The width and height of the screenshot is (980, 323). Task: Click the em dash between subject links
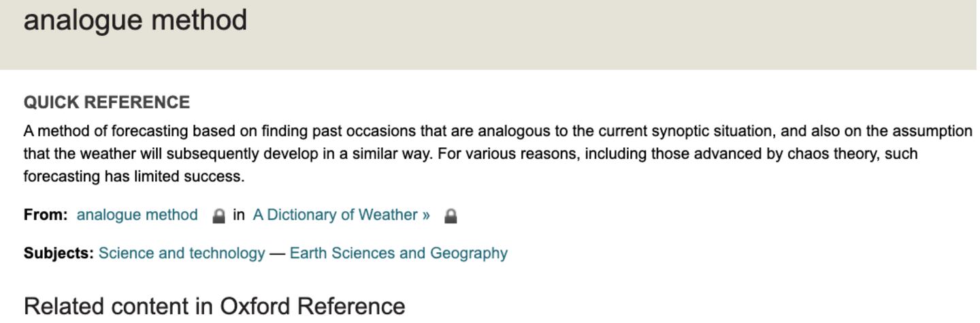pyautogui.click(x=277, y=253)
